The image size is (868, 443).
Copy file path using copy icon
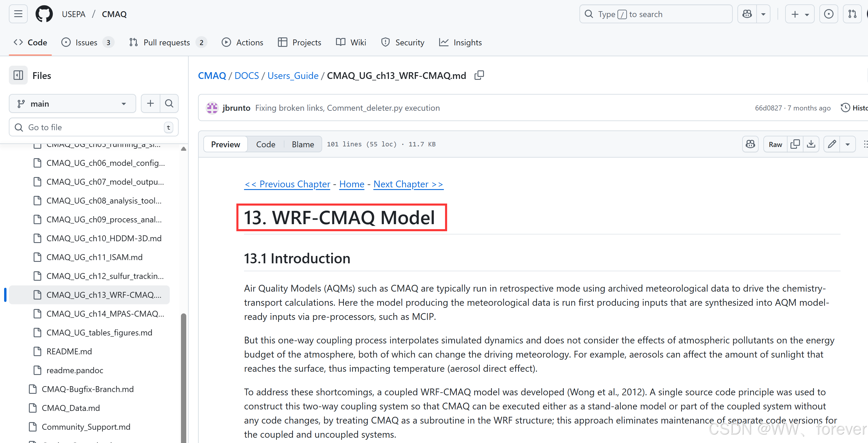tap(479, 75)
